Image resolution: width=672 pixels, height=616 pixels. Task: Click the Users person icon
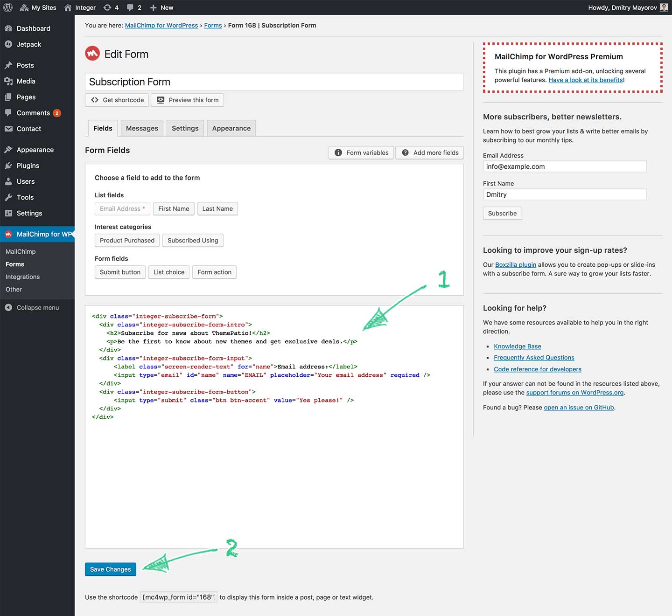(8, 181)
